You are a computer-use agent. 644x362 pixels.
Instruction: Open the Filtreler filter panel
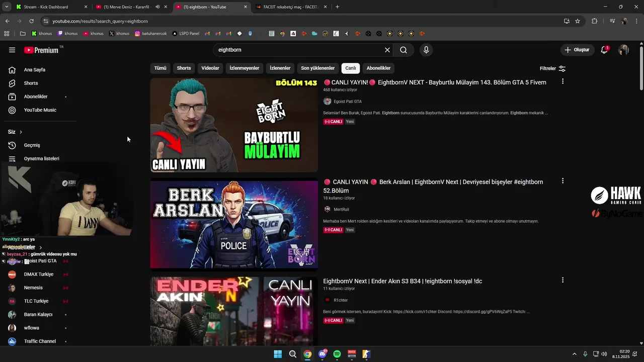click(x=552, y=68)
